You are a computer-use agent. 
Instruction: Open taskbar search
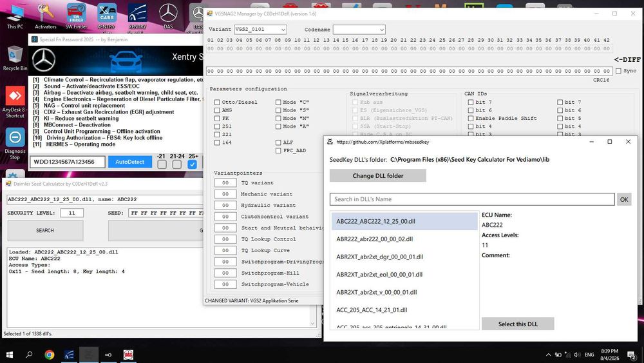coord(29,355)
